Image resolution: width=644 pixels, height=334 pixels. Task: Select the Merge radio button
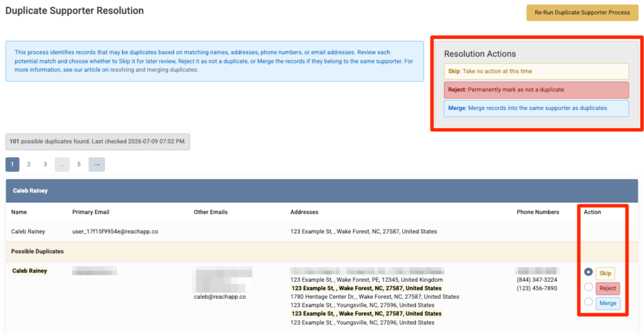(588, 302)
